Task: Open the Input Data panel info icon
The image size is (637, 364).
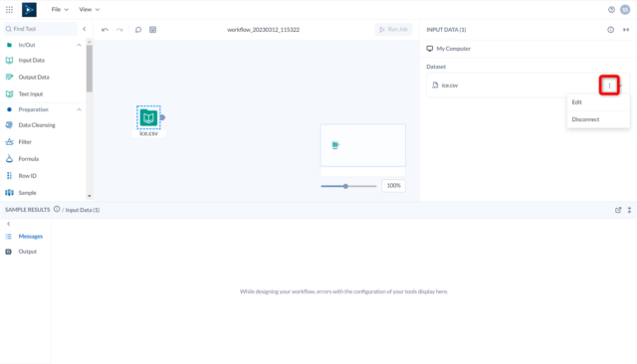Action: (x=610, y=30)
